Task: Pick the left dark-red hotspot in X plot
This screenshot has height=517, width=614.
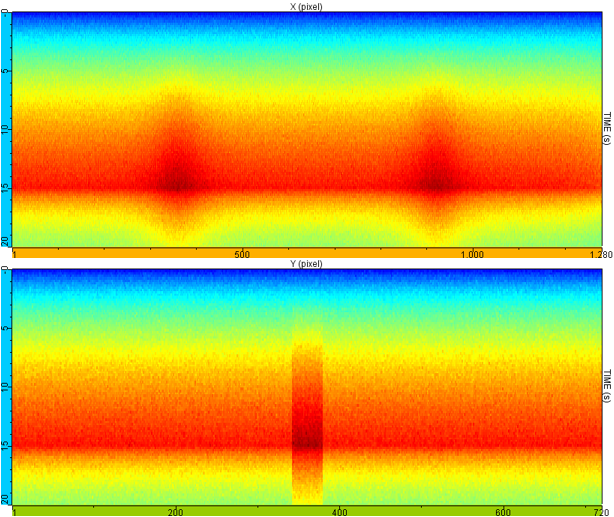Action: tap(178, 181)
